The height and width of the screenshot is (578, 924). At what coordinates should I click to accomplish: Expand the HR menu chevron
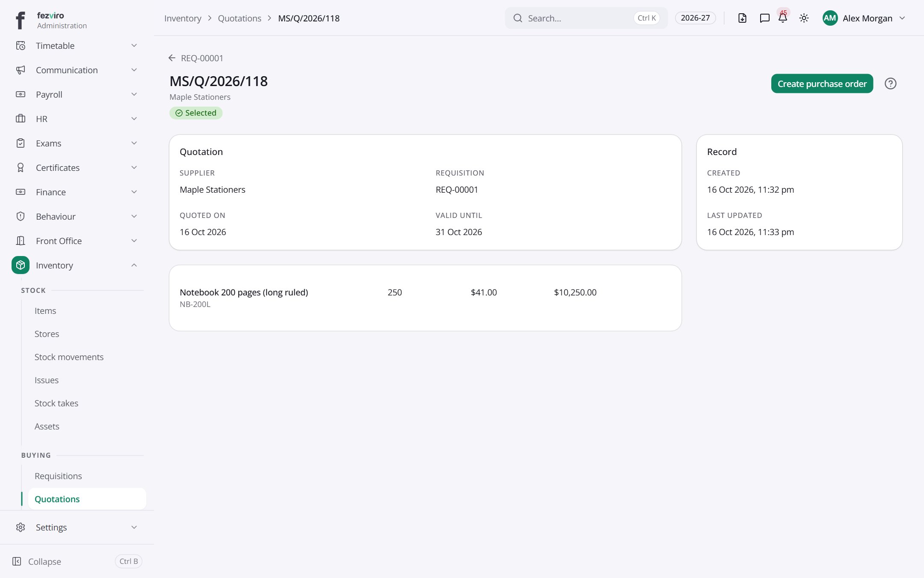[134, 119]
